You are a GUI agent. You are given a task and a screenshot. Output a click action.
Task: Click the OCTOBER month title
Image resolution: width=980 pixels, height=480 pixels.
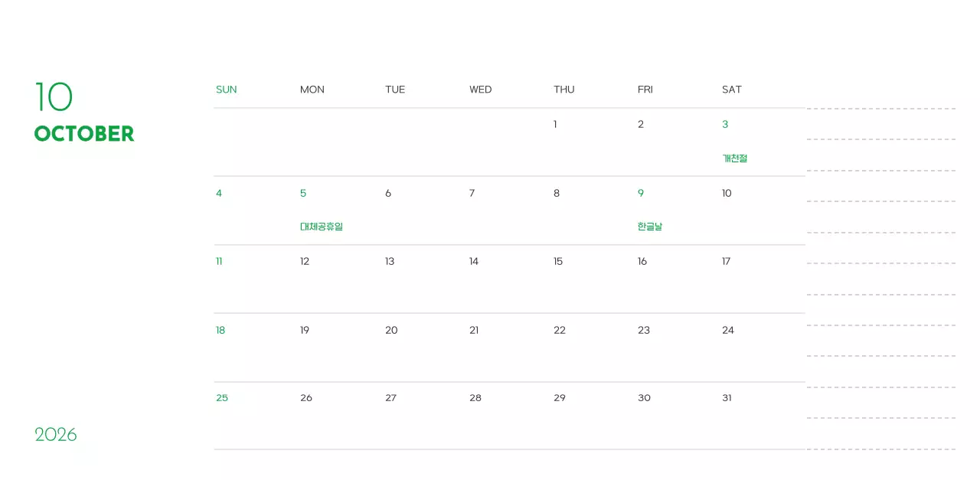(x=84, y=134)
